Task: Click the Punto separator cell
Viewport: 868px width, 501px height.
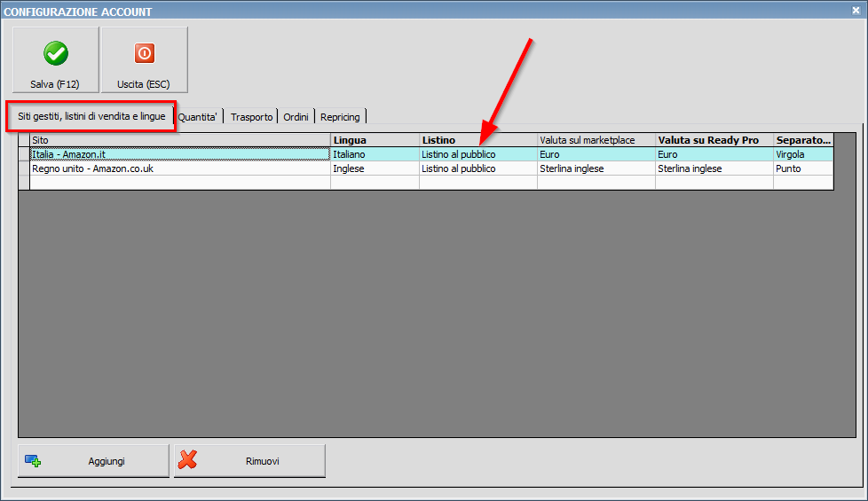Action: pyautogui.click(x=803, y=168)
